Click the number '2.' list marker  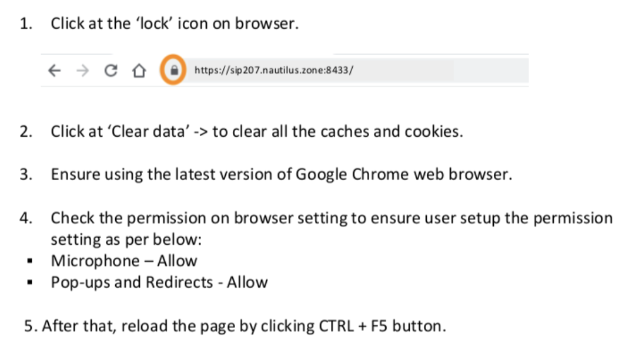pos(26,132)
